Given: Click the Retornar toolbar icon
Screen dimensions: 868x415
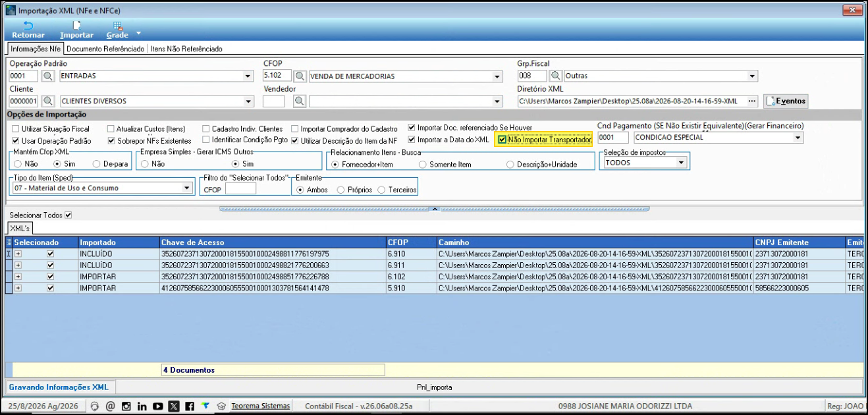Looking at the screenshot, I should (28, 30).
